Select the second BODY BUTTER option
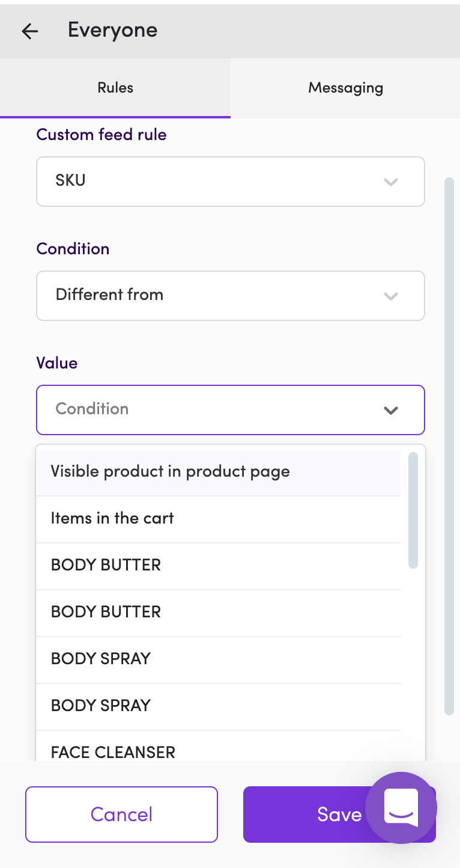The width and height of the screenshot is (460, 868). pos(219,613)
